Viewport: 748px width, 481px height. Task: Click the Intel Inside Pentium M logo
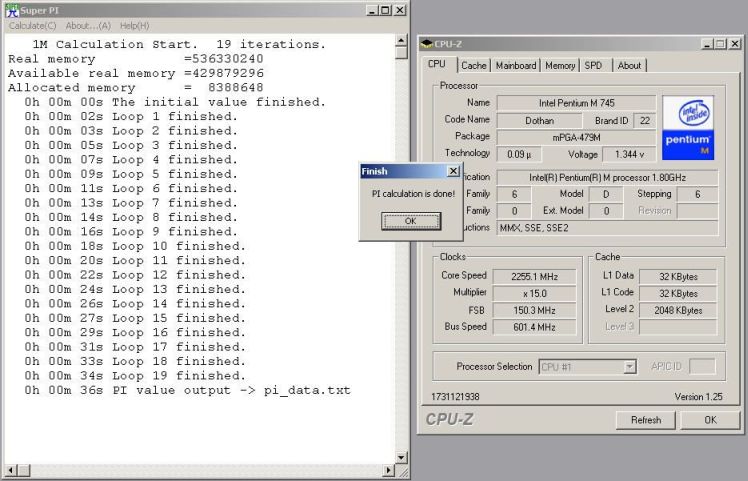point(688,127)
